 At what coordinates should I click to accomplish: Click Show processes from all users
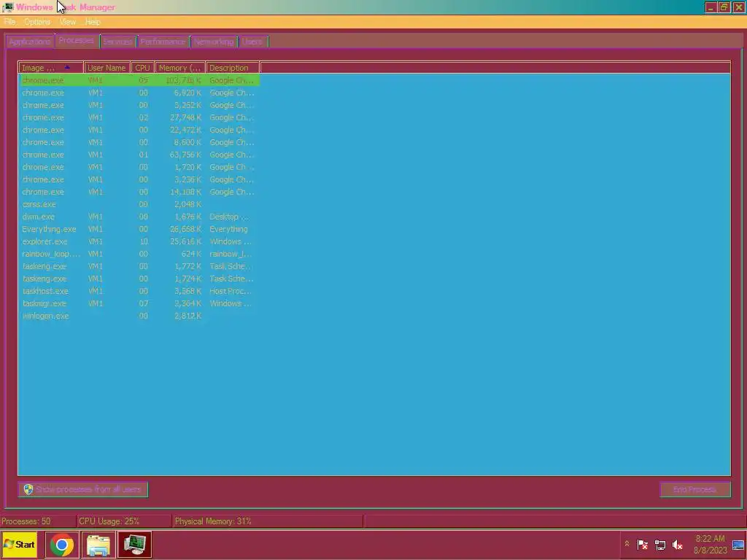(x=83, y=489)
